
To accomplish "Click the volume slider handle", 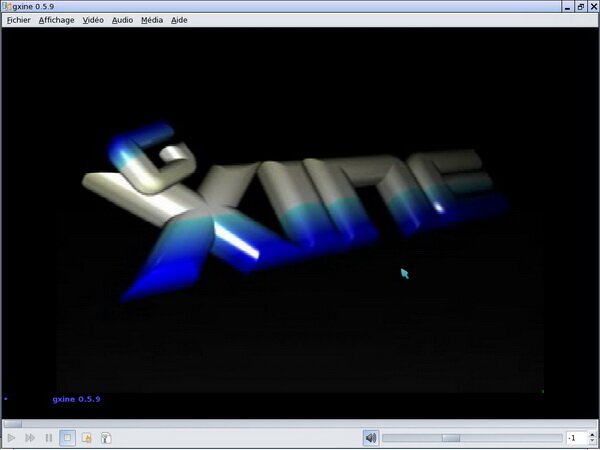I will tap(451, 438).
